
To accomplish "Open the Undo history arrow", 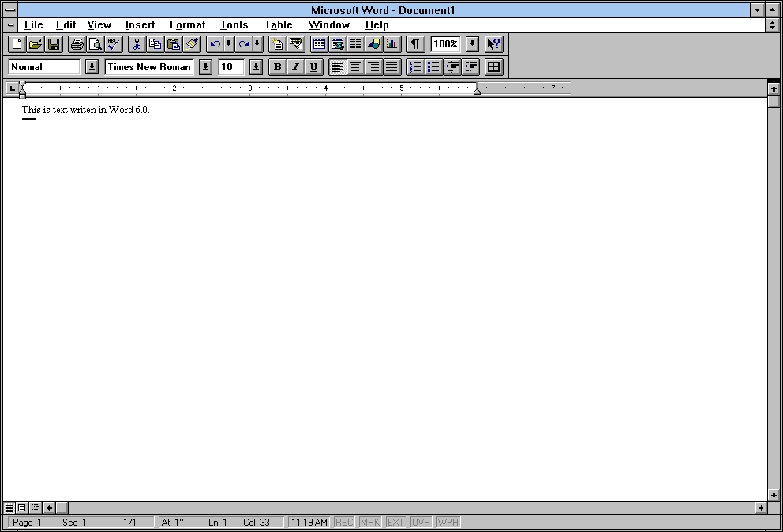I will 228,44.
